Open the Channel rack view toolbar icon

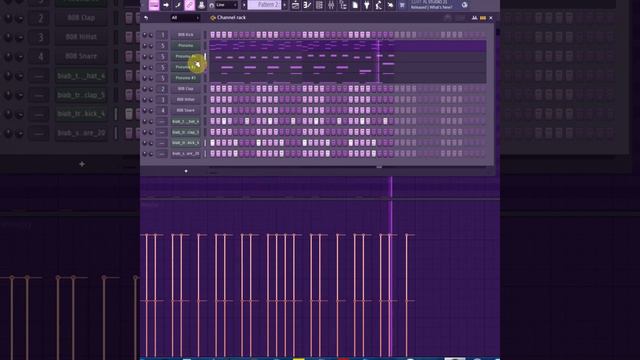(x=319, y=5)
